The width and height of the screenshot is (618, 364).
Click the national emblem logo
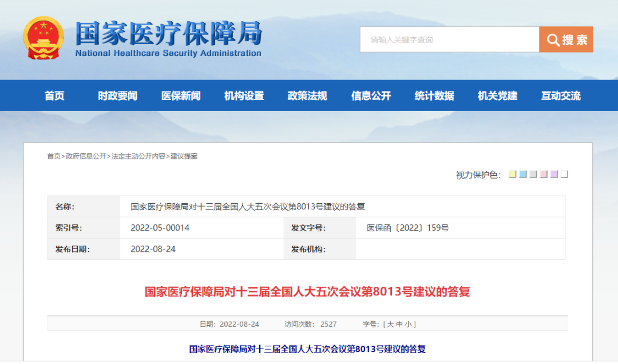[43, 38]
